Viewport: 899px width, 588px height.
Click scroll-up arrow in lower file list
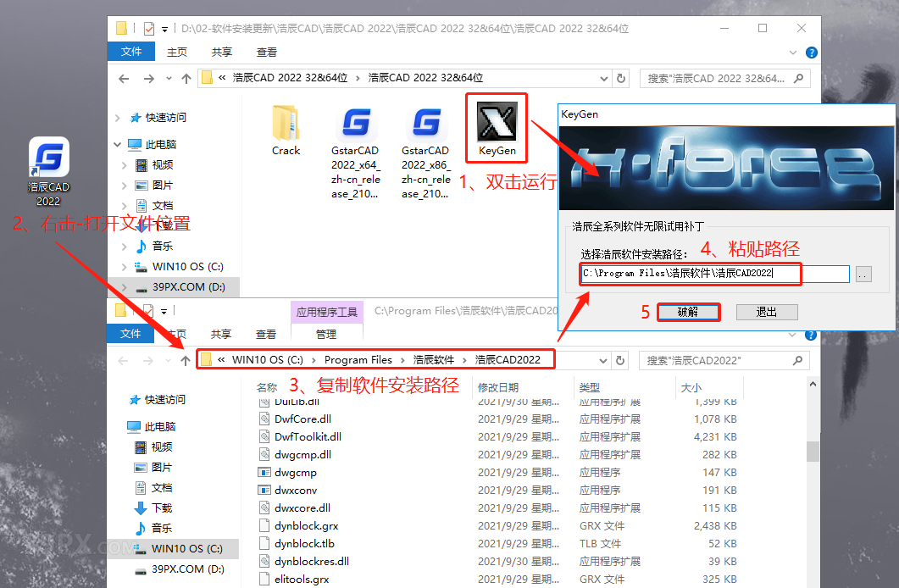813,385
